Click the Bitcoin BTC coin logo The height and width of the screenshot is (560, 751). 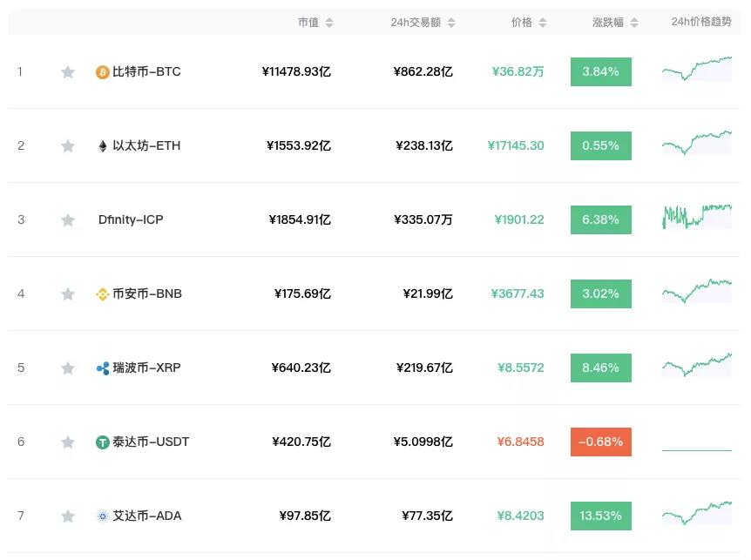[103, 71]
